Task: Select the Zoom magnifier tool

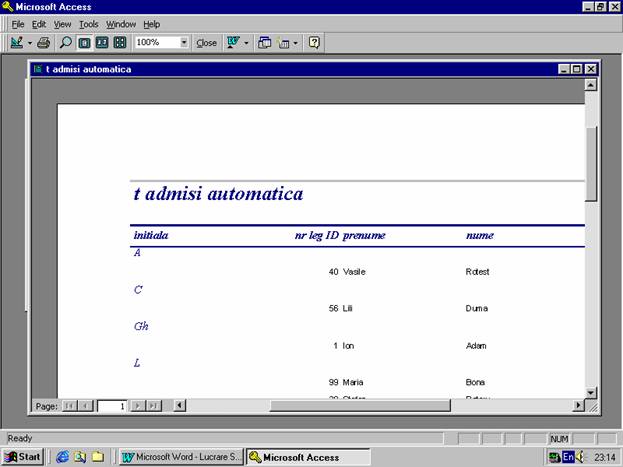Action: point(66,43)
